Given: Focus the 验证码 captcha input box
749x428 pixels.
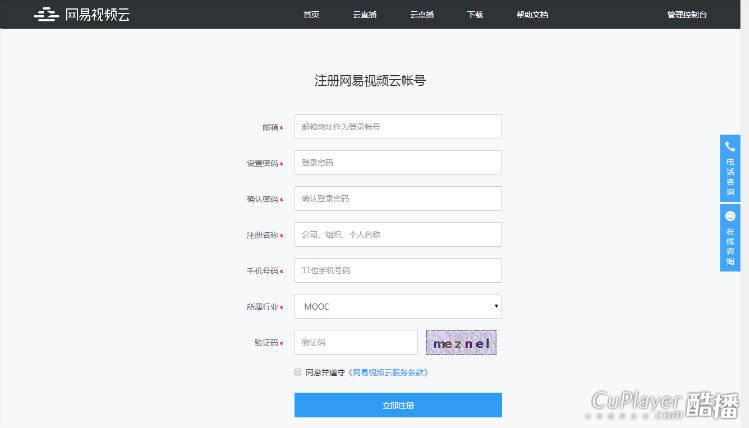Looking at the screenshot, I should coord(355,343).
